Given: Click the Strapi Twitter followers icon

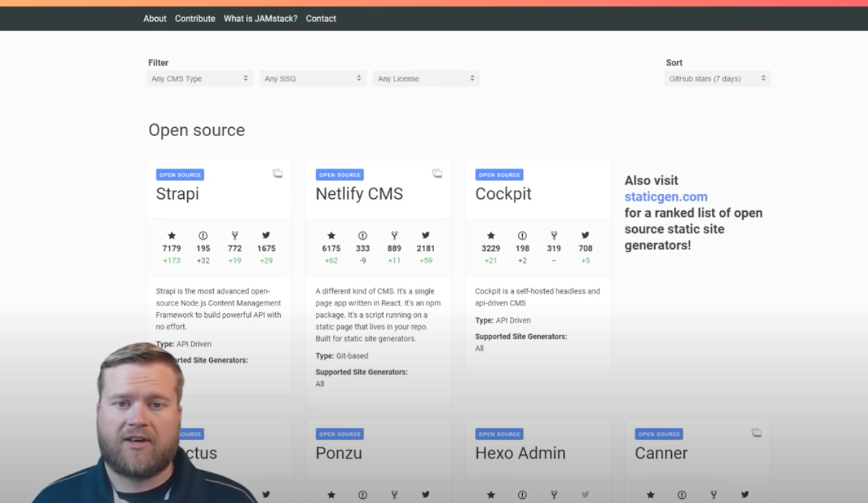Looking at the screenshot, I should [x=266, y=235].
